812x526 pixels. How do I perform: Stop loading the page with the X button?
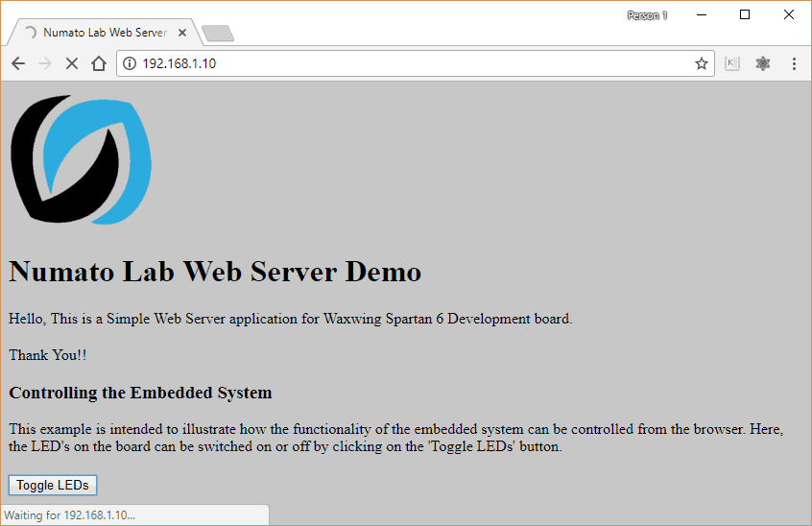click(x=71, y=63)
